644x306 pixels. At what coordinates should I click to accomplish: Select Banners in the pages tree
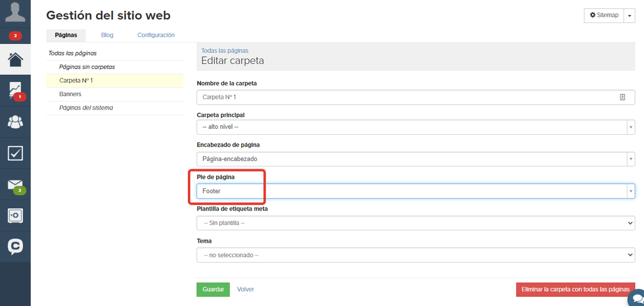click(70, 94)
